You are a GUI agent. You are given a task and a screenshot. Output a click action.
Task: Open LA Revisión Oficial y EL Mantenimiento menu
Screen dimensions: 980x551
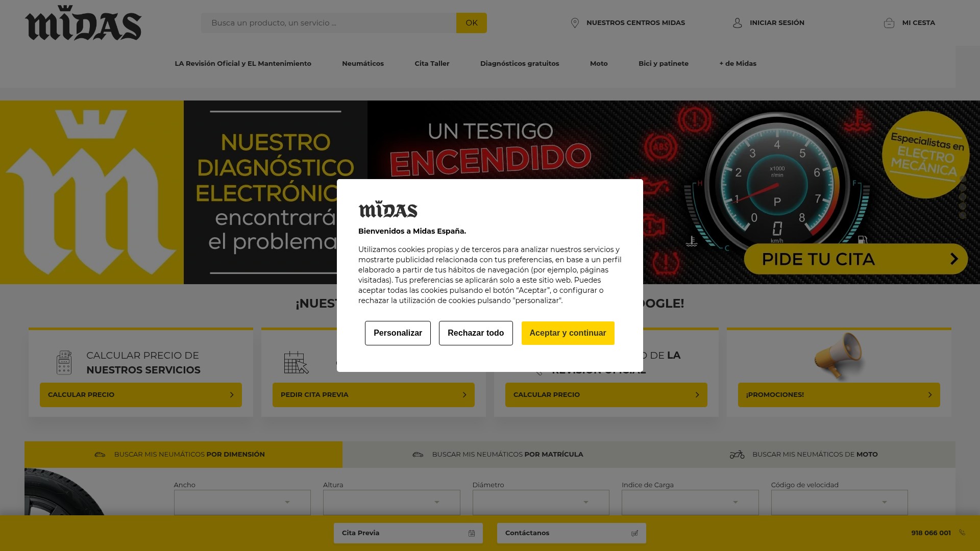click(x=243, y=64)
